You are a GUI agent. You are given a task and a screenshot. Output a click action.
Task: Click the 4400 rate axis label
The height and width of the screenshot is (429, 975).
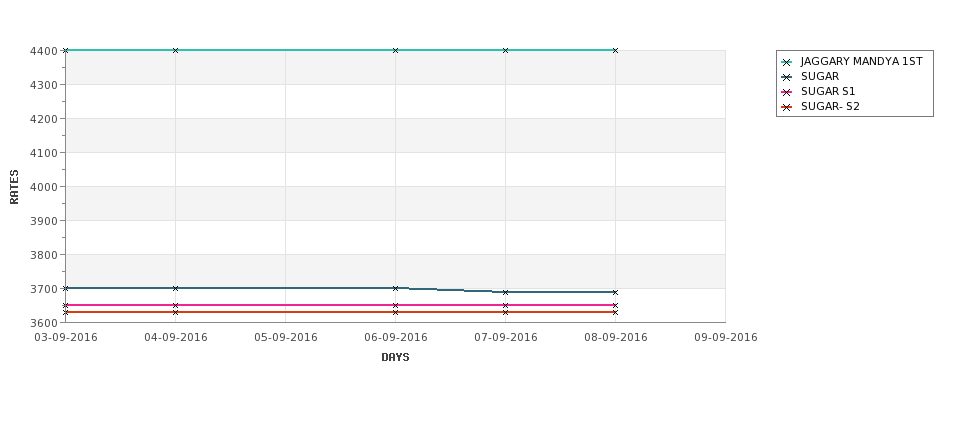[44, 51]
